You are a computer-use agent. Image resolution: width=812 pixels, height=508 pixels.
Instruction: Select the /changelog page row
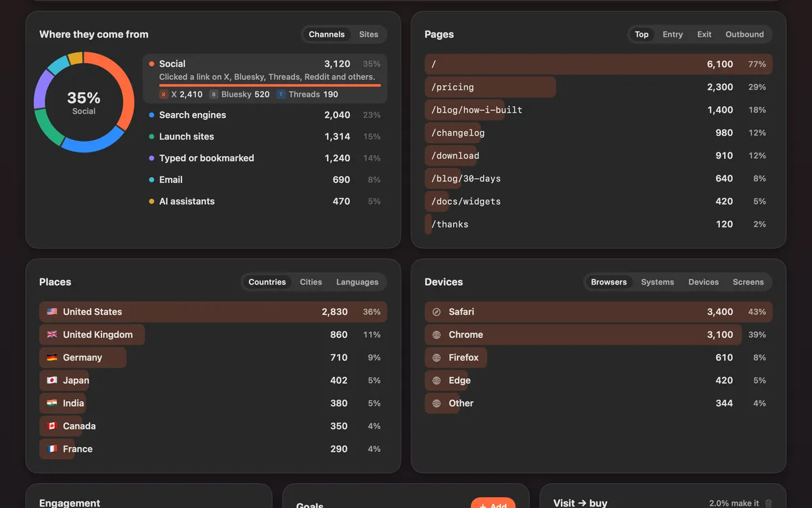pyautogui.click(x=599, y=133)
